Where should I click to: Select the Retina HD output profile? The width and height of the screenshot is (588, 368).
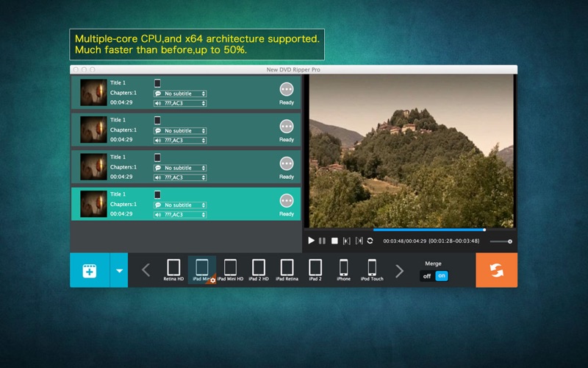(173, 270)
